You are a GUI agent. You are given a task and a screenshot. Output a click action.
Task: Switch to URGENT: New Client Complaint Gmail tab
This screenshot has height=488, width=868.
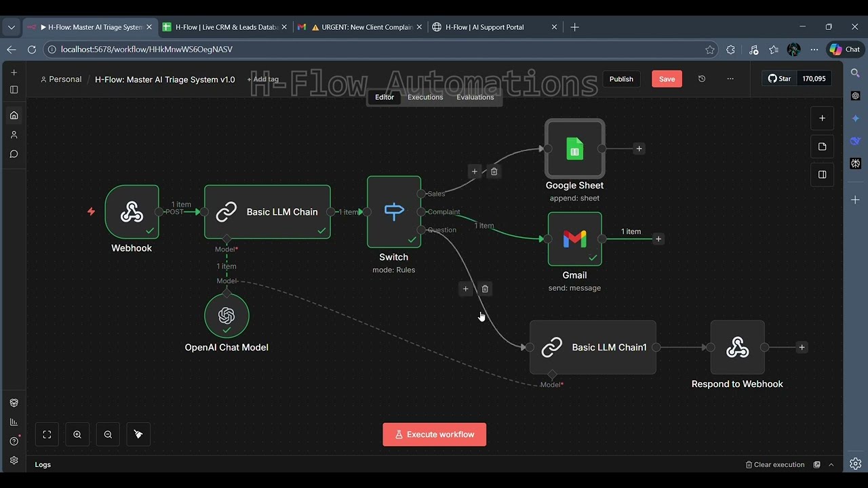click(x=360, y=27)
